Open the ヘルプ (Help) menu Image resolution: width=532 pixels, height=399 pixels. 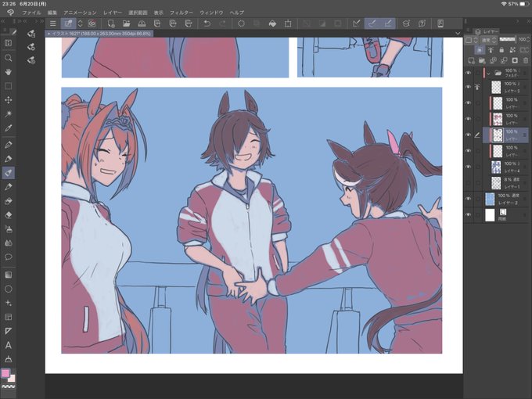[237, 13]
